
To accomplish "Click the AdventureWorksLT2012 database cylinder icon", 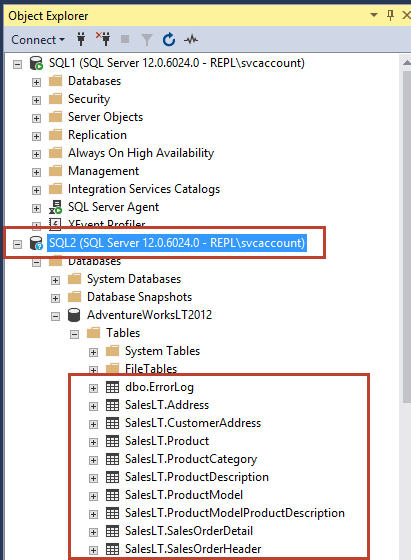I will pyautogui.click(x=74, y=315).
